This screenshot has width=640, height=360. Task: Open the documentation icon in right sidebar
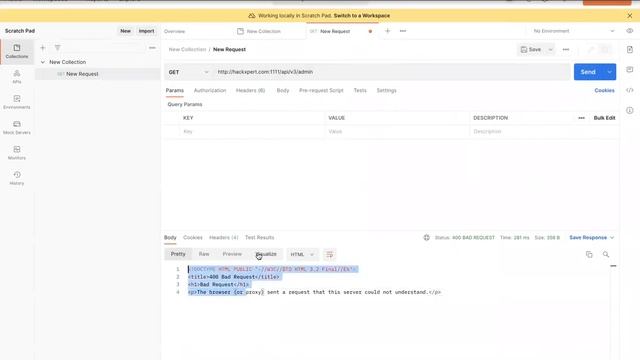pyautogui.click(x=630, y=49)
